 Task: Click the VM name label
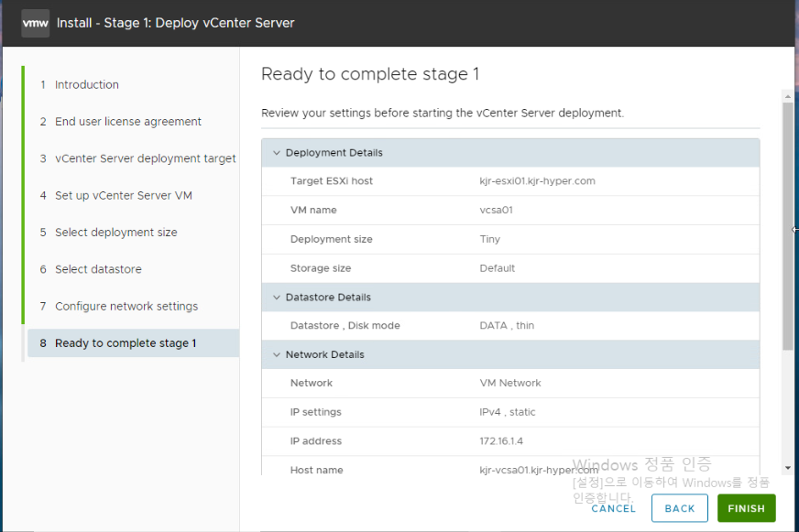coord(313,211)
